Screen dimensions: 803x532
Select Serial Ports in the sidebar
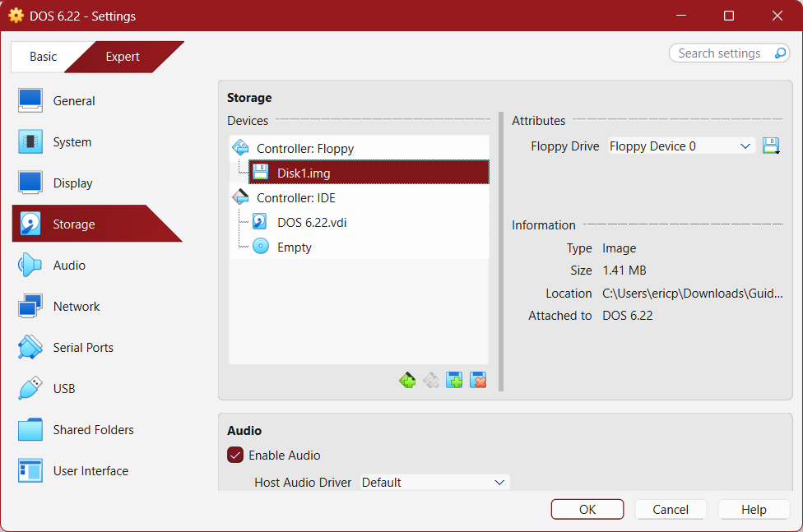[x=83, y=348]
